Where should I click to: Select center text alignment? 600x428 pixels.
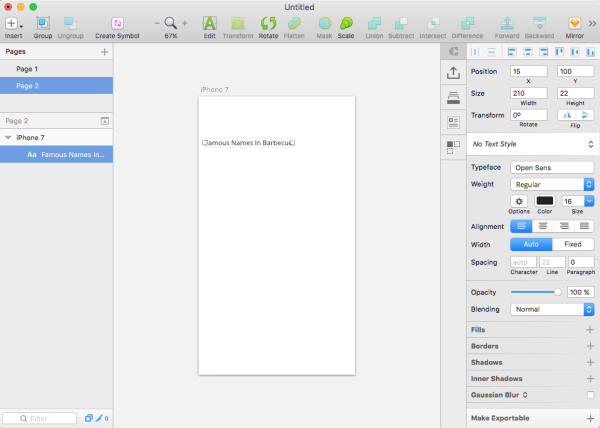pyautogui.click(x=543, y=226)
